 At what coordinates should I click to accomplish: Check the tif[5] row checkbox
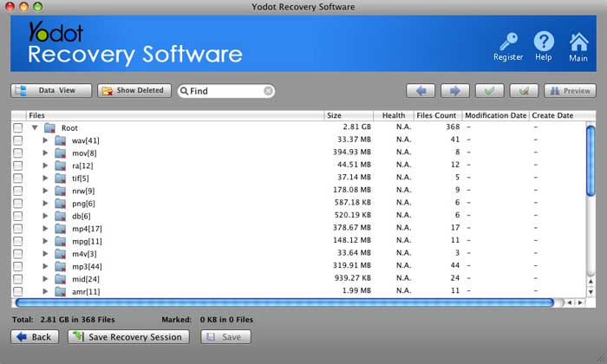[x=18, y=179]
